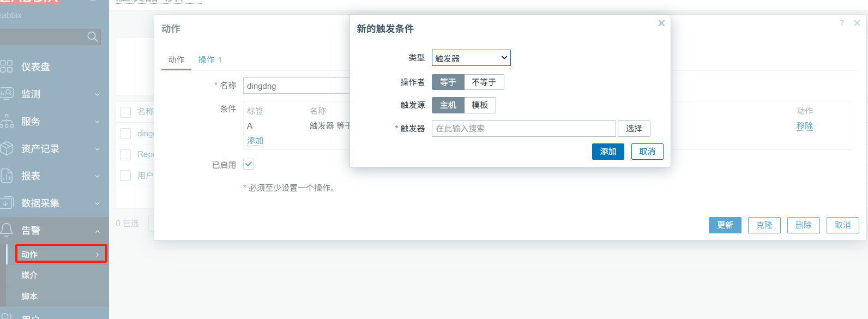Tick the select-all checkbox beside 名称 header
This screenshot has width=868, height=319.
tap(125, 112)
